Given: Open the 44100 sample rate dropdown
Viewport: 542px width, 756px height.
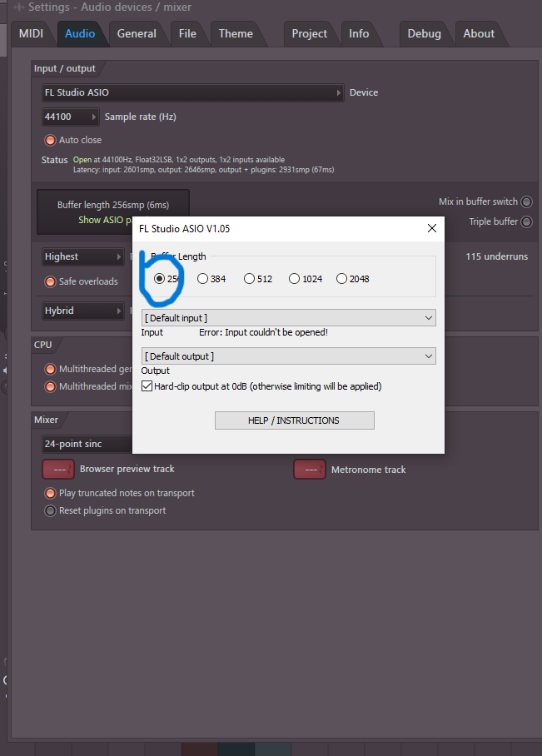Looking at the screenshot, I should coord(71,117).
